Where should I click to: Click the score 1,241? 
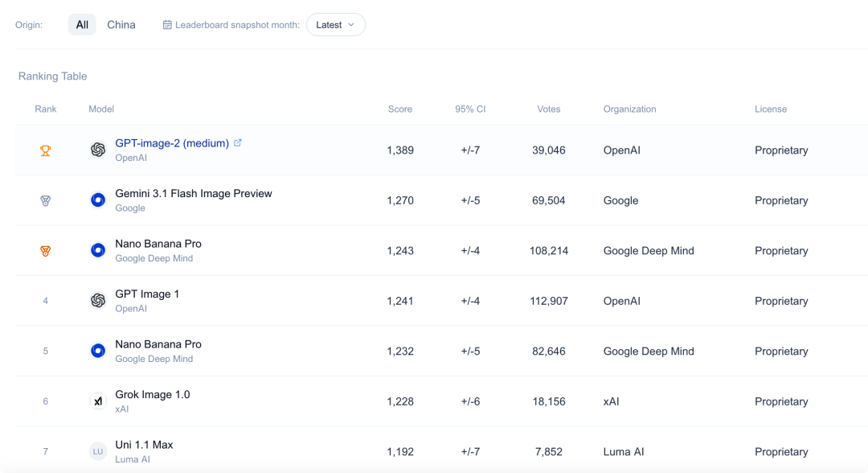[400, 301]
